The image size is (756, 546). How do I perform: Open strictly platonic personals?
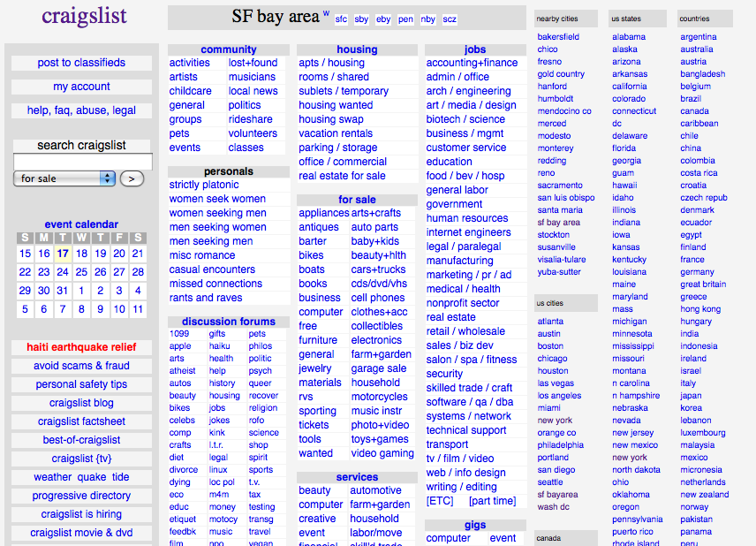(x=204, y=185)
